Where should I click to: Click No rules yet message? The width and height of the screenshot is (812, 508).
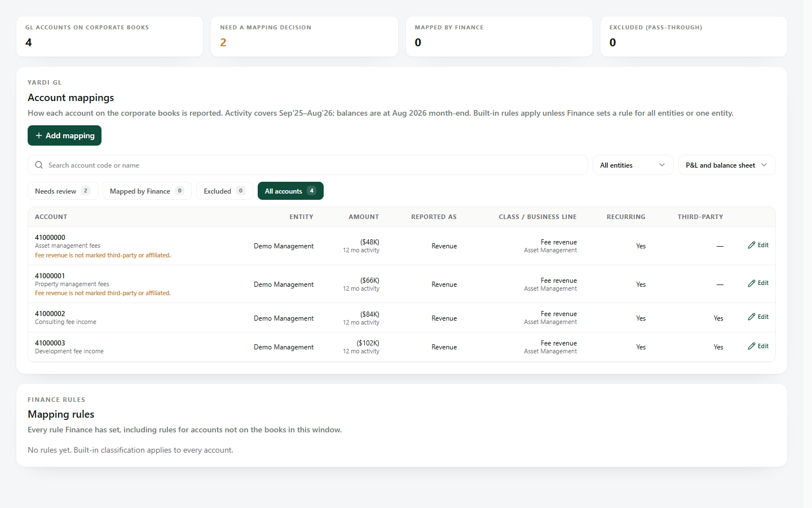pos(130,450)
